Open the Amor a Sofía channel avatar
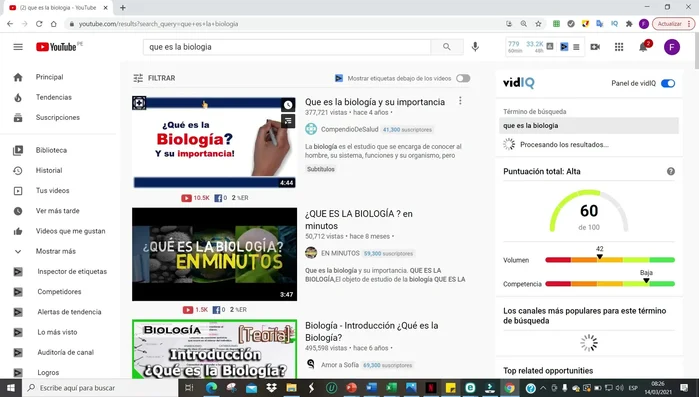This screenshot has height=397, width=699. 311,364
